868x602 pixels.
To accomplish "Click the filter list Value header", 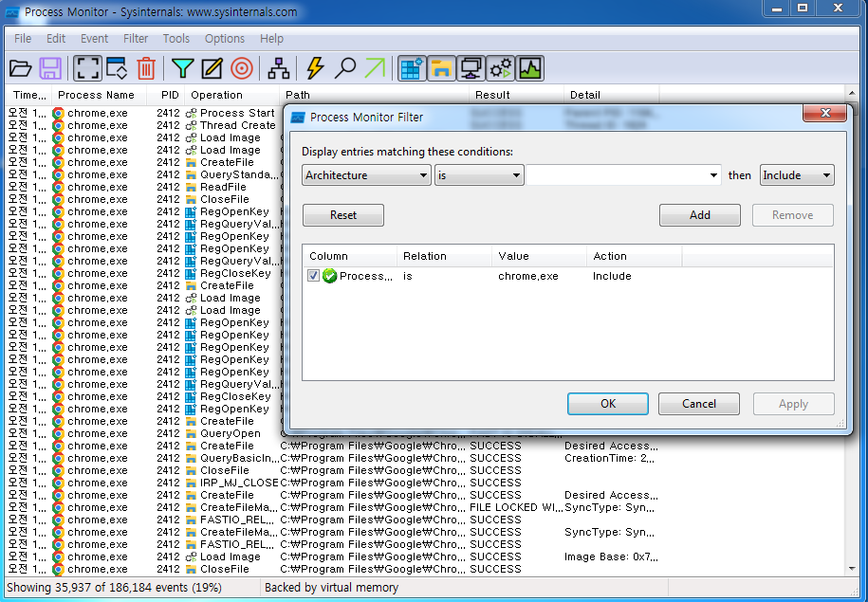I will tap(540, 256).
